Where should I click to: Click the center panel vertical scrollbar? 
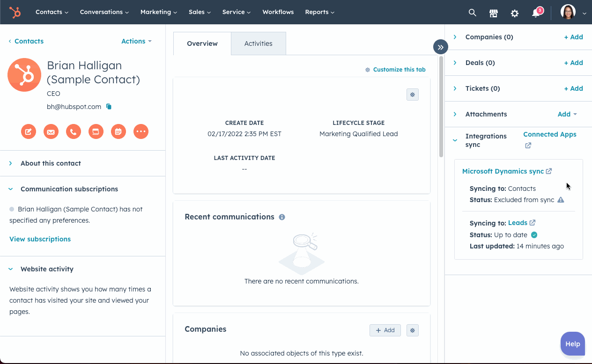441,108
